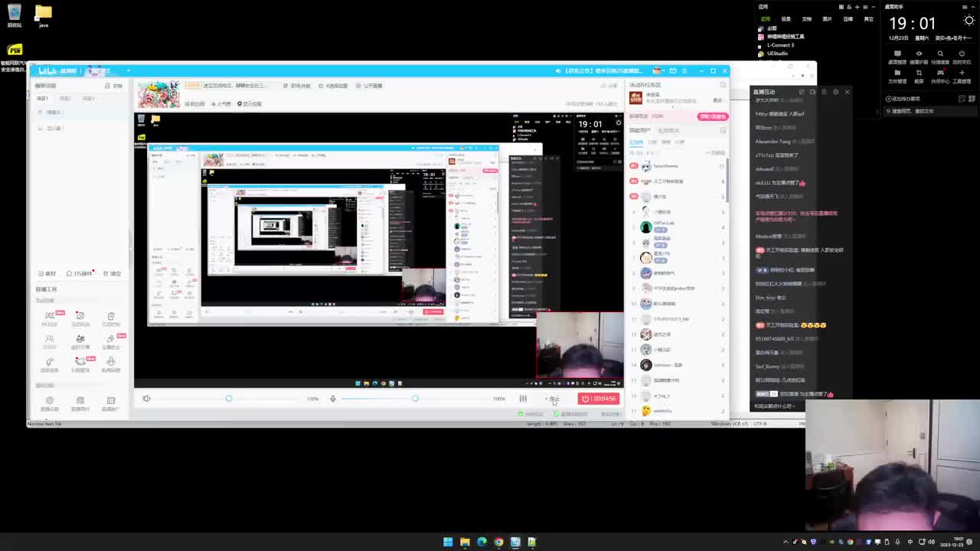Open Google Chrome from the taskbar
This screenshot has height=551, width=980.
pos(498,542)
